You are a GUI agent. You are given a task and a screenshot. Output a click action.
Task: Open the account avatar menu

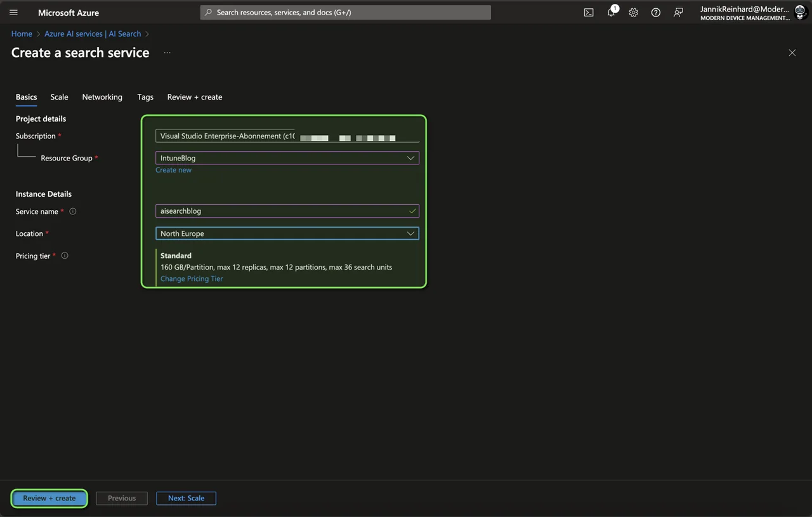[x=800, y=13]
